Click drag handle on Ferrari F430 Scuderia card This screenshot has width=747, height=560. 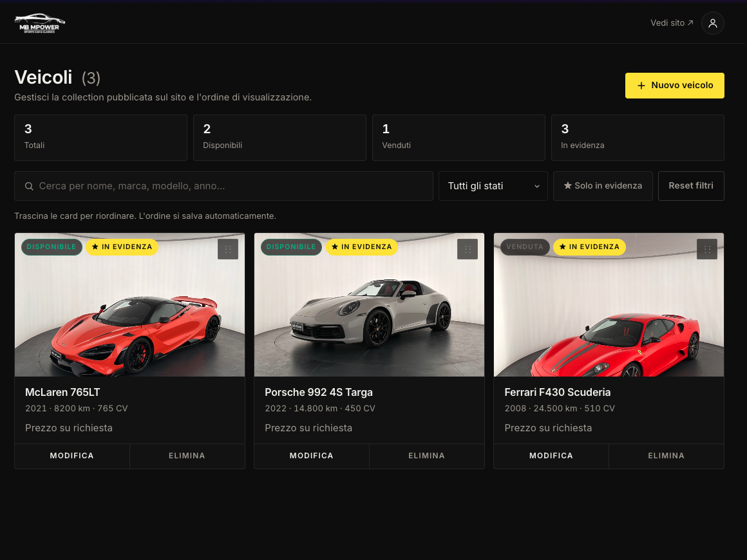[x=707, y=249]
